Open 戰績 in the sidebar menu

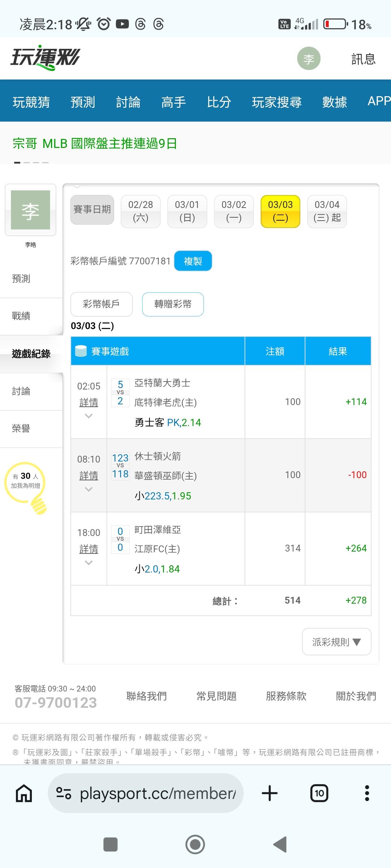pyautogui.click(x=21, y=316)
